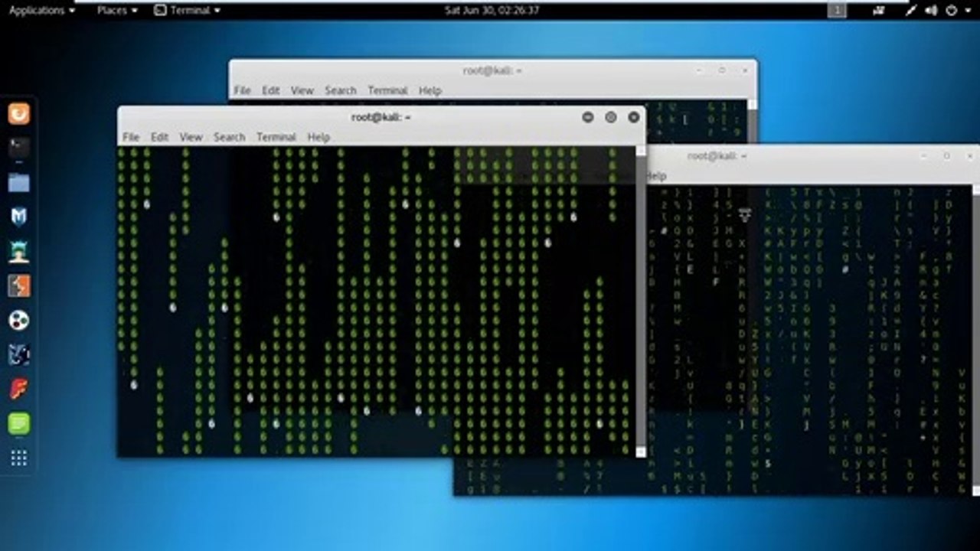The image size is (980, 551).
Task: Launch Firefox ESR from the dock
Action: coord(19,115)
